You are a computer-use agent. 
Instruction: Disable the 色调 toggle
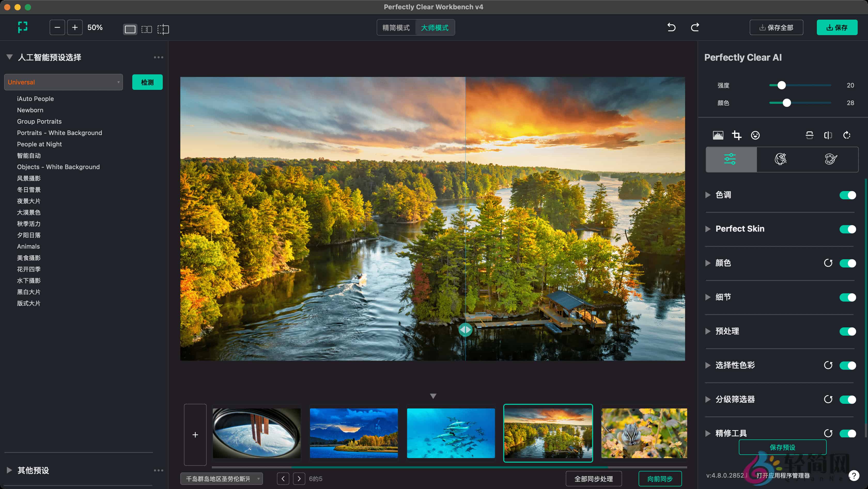click(847, 195)
